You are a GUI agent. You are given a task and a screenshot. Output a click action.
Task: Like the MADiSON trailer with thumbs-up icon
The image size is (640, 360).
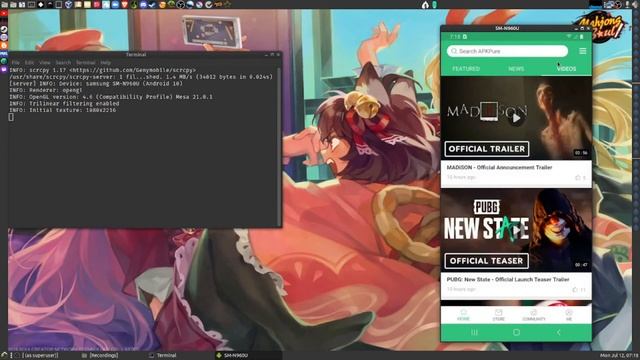[578, 178]
